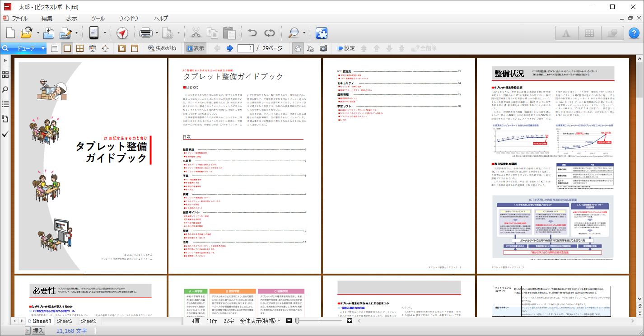
Task: Open the 編集 menu
Action: pos(47,19)
